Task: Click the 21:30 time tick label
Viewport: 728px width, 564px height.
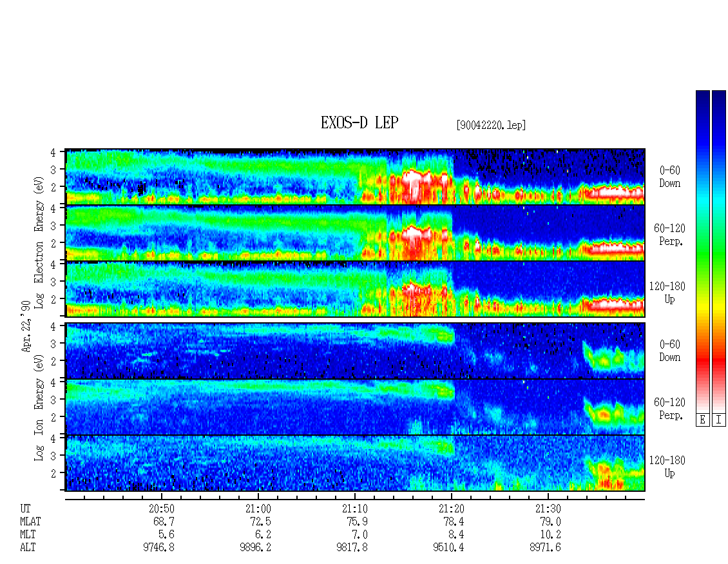Action: (548, 509)
